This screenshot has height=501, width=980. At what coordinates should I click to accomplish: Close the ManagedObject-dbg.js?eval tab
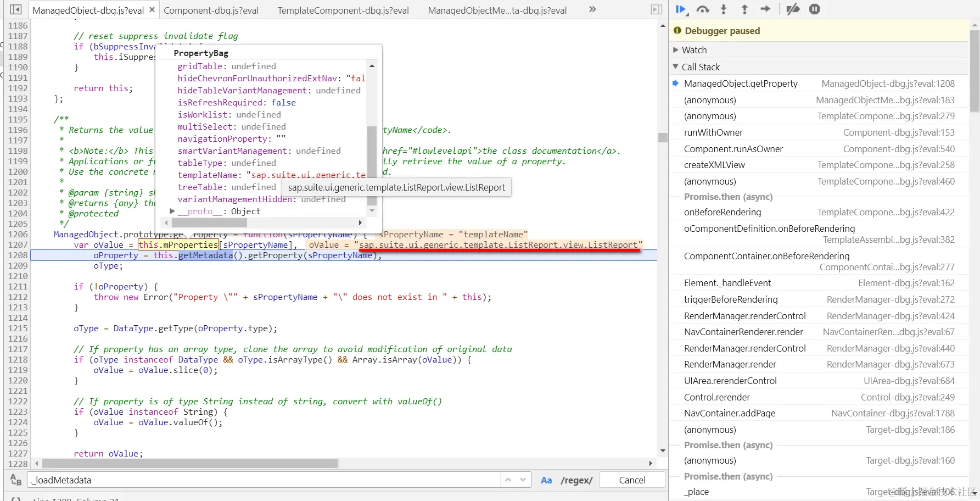tap(152, 9)
